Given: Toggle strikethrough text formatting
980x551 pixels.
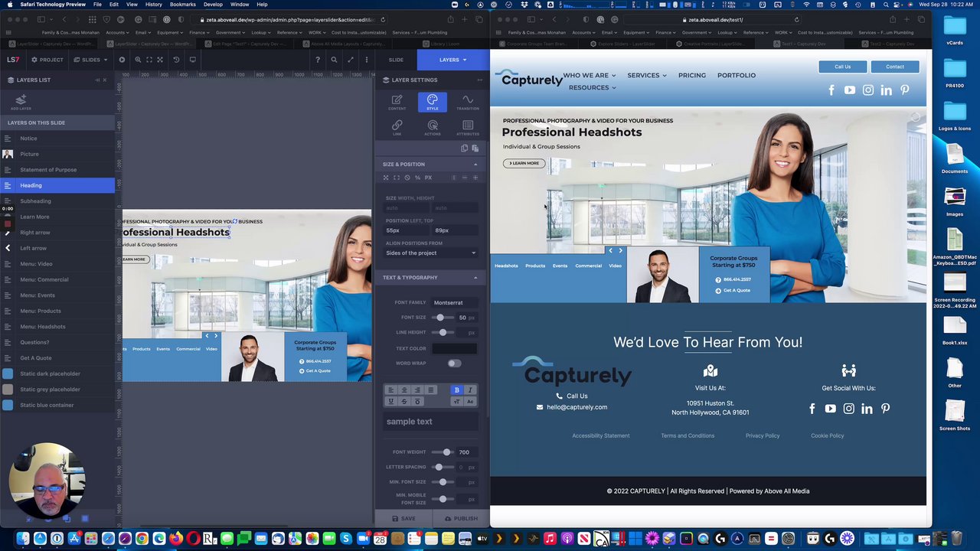Looking at the screenshot, I should pyautogui.click(x=404, y=401).
